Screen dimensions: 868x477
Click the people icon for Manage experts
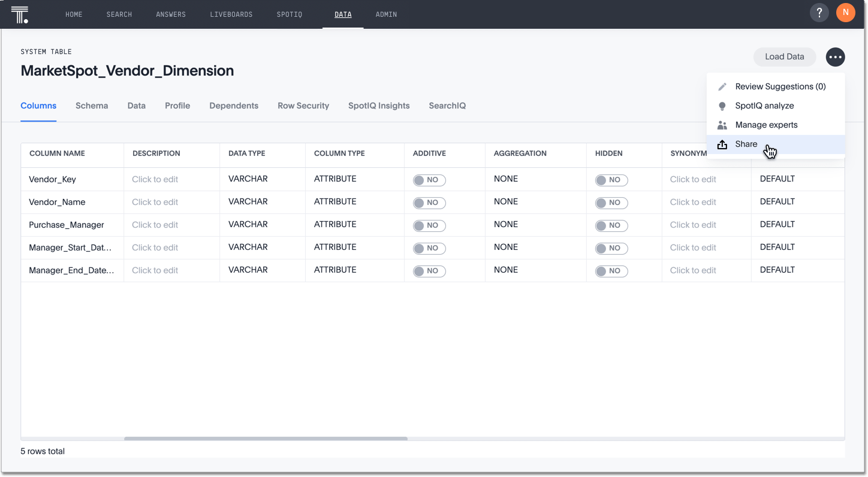pos(722,125)
